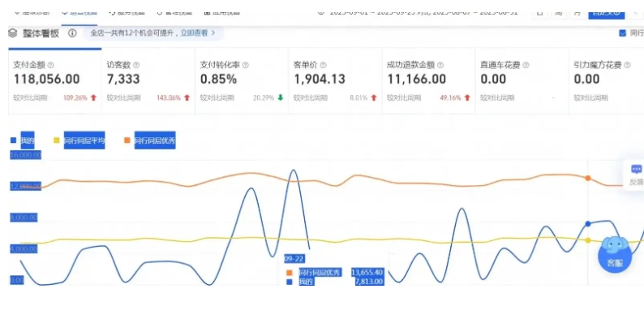Click the red up arrow next to 8.01%

374,98
